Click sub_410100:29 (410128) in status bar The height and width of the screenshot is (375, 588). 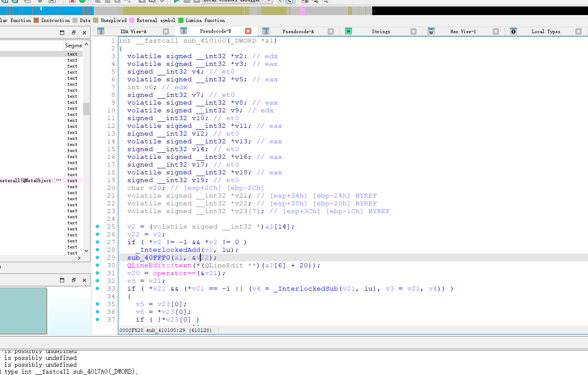point(178,330)
